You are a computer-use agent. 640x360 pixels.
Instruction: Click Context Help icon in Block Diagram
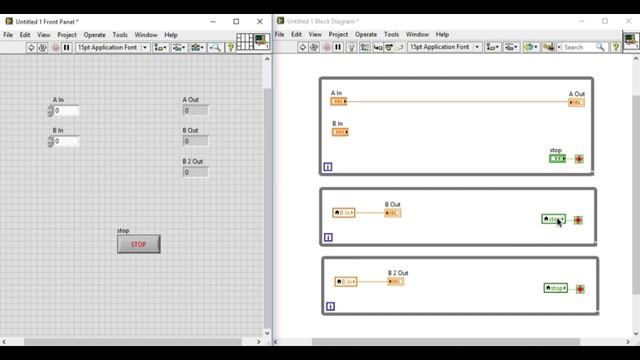click(616, 47)
